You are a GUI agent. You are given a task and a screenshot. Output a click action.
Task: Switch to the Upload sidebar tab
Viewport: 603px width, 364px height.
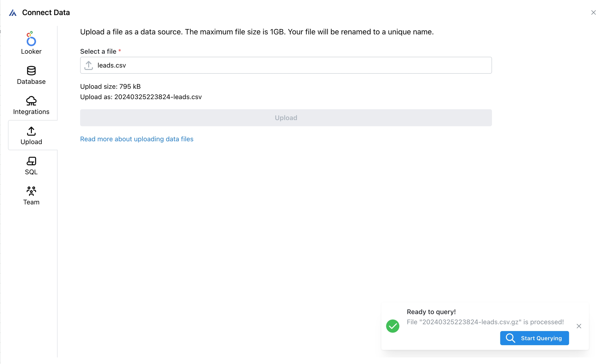coord(31,135)
